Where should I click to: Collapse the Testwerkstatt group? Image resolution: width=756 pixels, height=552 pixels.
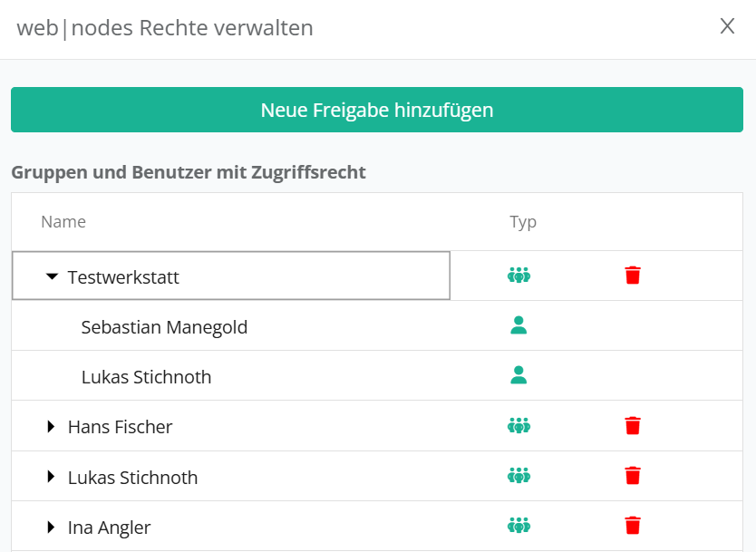click(52, 276)
